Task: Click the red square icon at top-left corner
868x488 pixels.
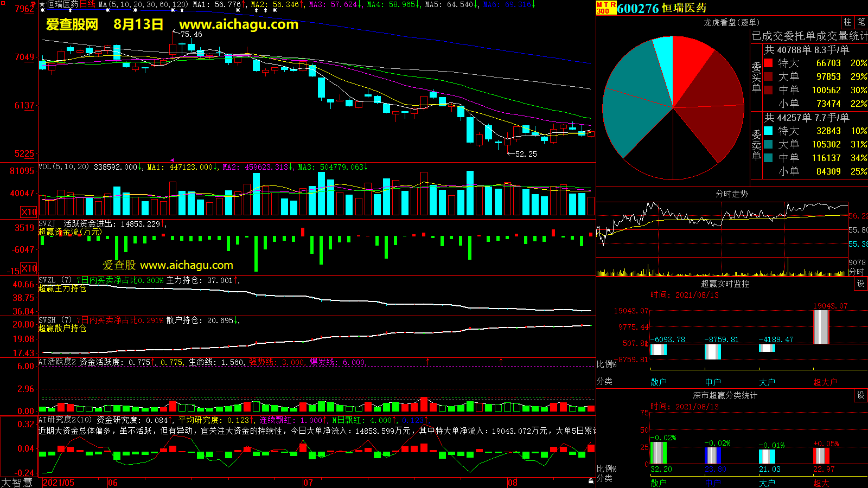Action: pos(33,4)
